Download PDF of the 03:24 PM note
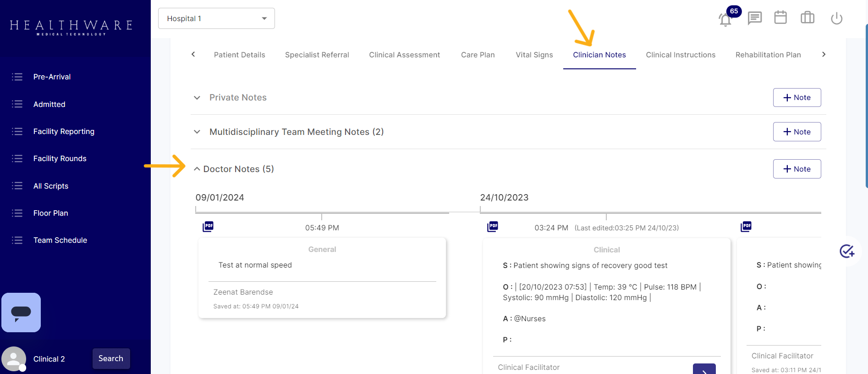Image resolution: width=868 pixels, height=374 pixels. tap(493, 227)
